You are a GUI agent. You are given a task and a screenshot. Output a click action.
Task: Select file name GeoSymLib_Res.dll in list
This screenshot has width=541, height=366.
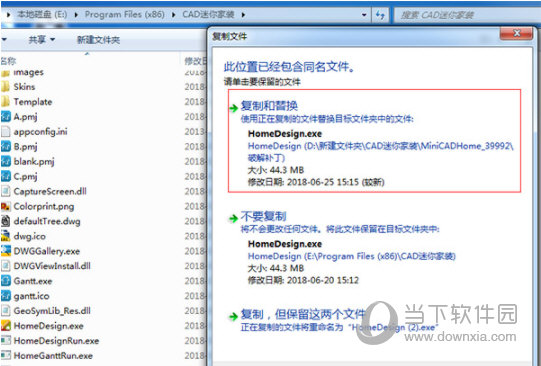click(52, 311)
